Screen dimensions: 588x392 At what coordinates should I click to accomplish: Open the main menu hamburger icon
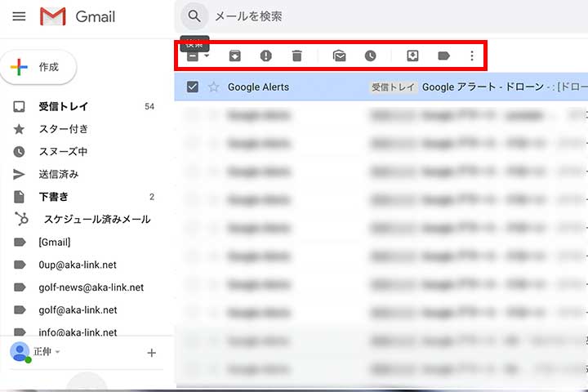click(19, 16)
